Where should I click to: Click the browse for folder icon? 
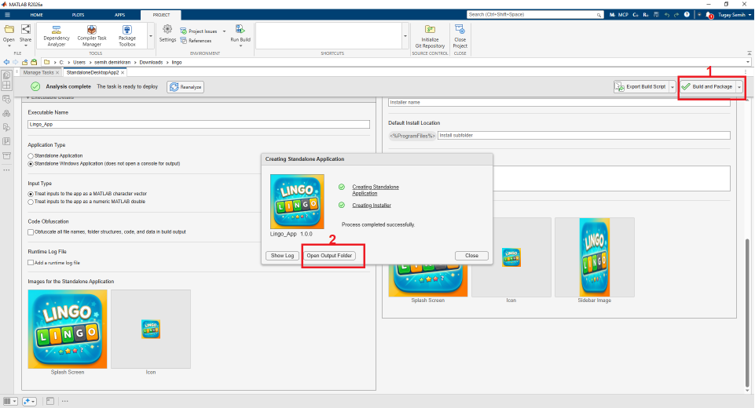(34, 62)
